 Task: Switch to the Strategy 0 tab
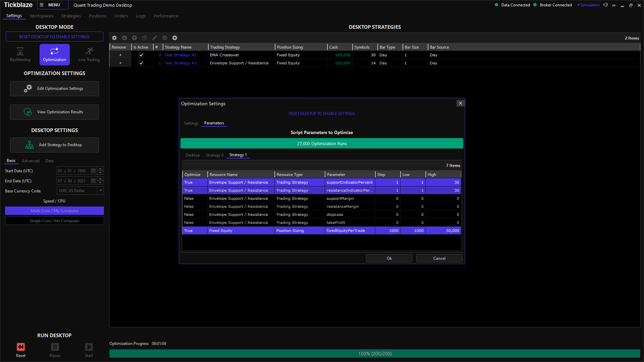214,155
